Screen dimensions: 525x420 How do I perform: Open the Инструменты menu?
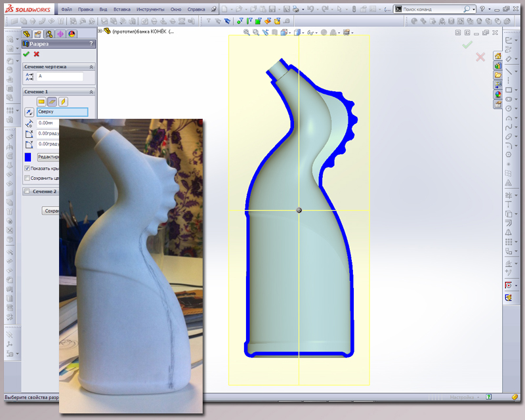tap(150, 9)
